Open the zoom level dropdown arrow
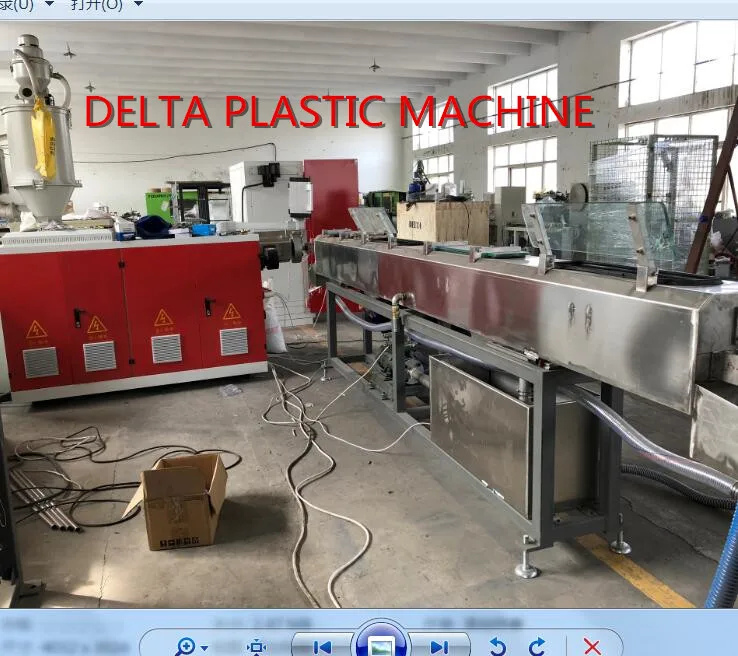 pos(204,648)
